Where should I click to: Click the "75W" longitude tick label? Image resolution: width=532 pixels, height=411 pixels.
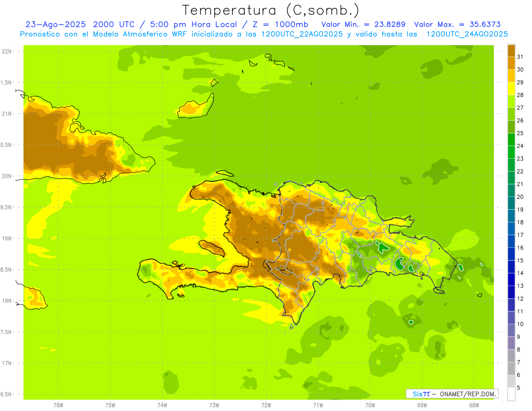(110, 405)
